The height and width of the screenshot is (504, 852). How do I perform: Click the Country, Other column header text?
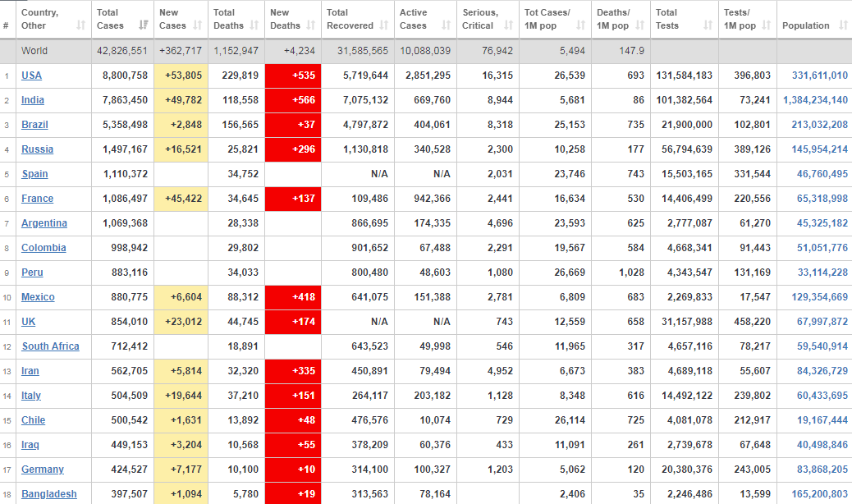tap(39, 19)
